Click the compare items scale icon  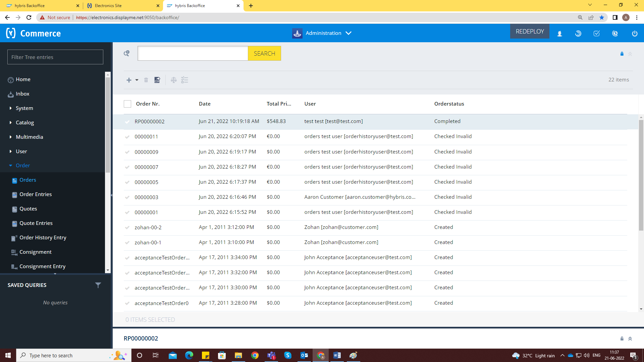coord(173,80)
